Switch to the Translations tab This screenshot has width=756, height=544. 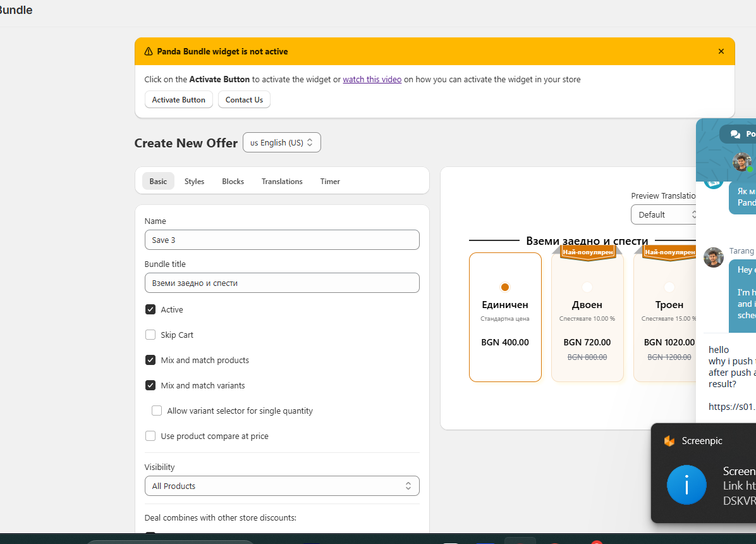tap(282, 181)
